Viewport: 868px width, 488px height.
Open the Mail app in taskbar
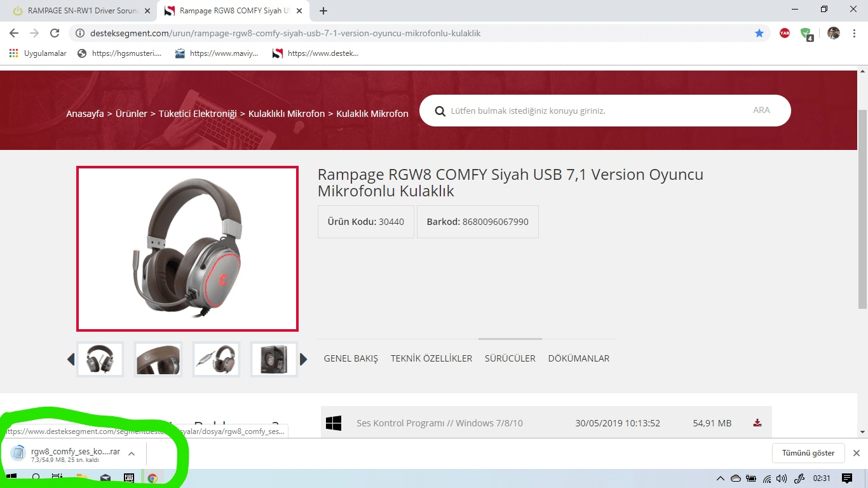click(105, 478)
